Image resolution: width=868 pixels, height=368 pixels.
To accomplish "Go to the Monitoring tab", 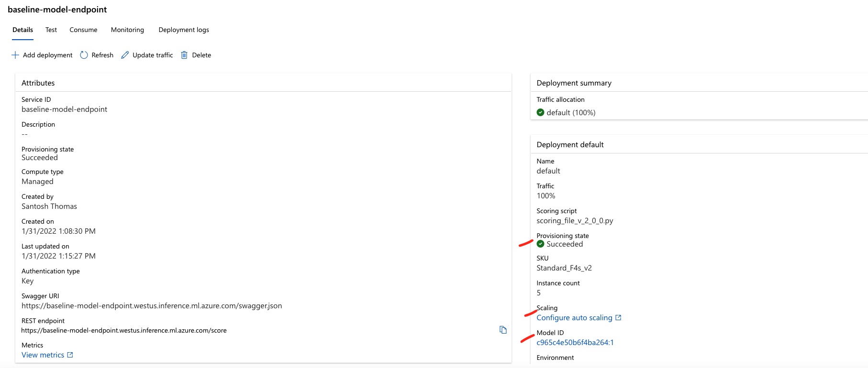I will point(127,30).
